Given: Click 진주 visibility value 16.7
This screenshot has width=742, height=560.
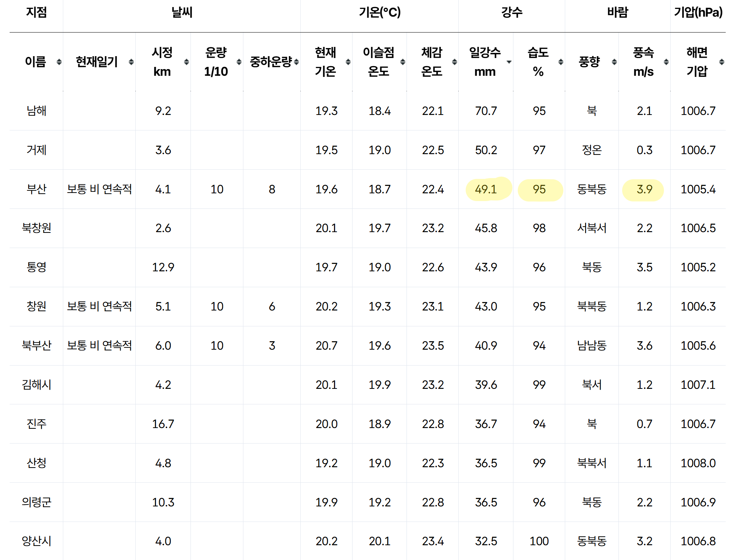Looking at the screenshot, I should 163,424.
